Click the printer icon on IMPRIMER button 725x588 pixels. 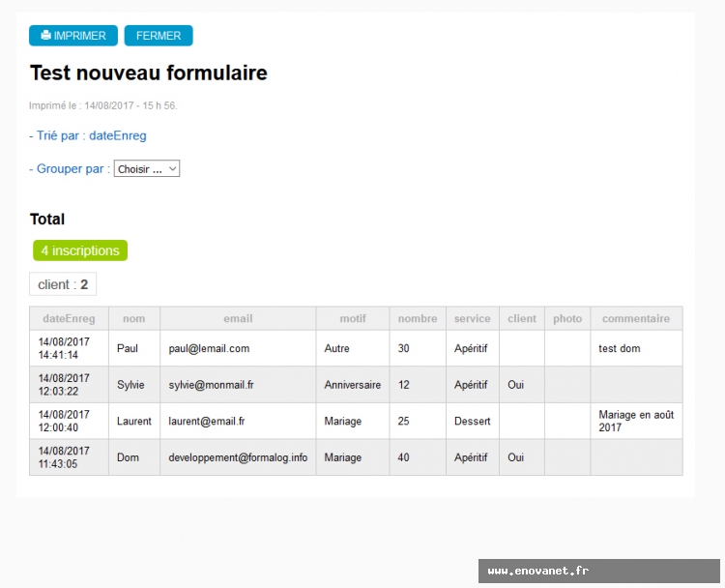coord(45,36)
